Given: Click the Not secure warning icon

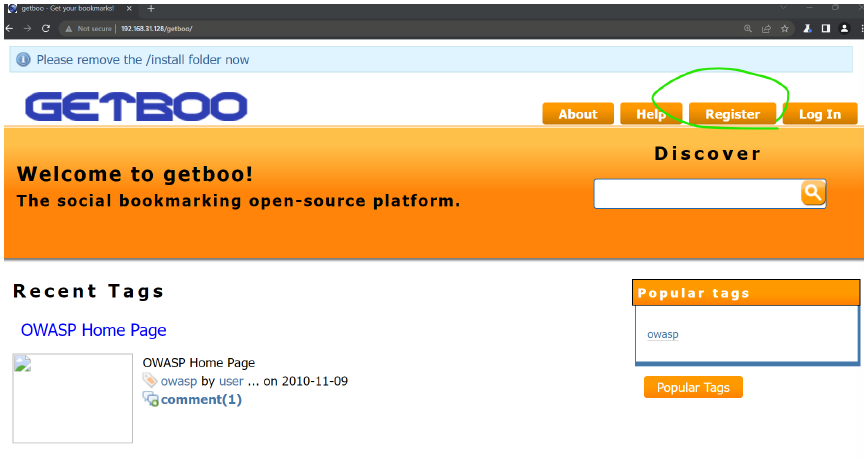Looking at the screenshot, I should (x=69, y=29).
